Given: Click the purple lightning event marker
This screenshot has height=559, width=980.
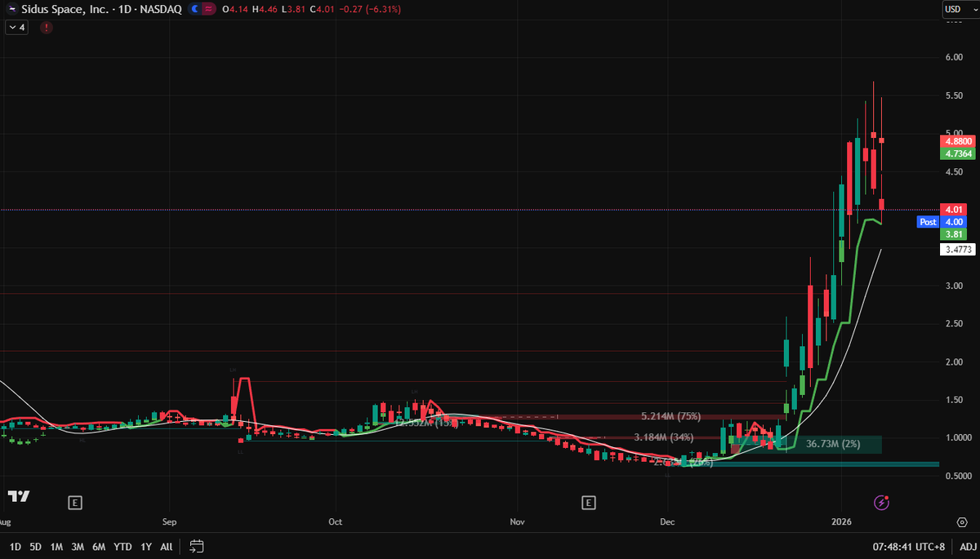Looking at the screenshot, I should pyautogui.click(x=881, y=503).
